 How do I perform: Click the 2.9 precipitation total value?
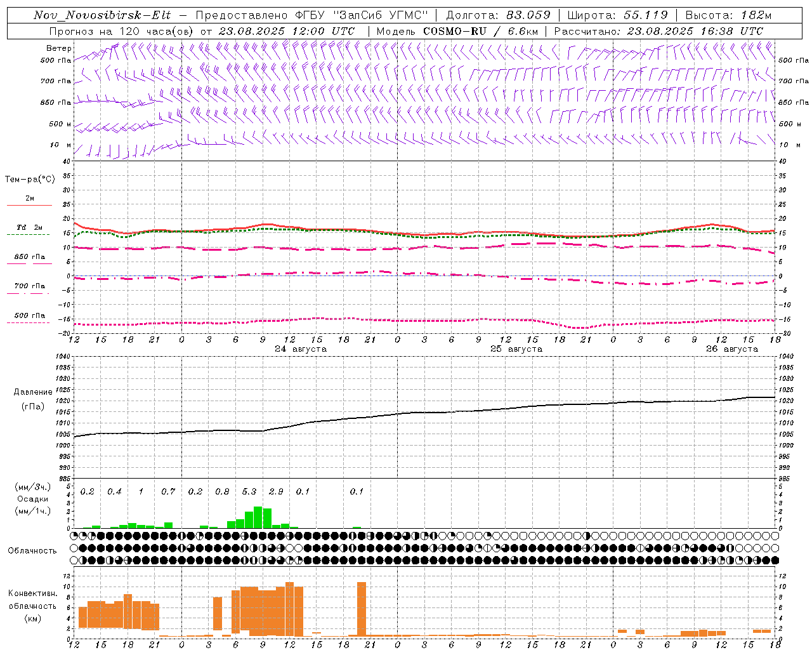[x=276, y=492]
